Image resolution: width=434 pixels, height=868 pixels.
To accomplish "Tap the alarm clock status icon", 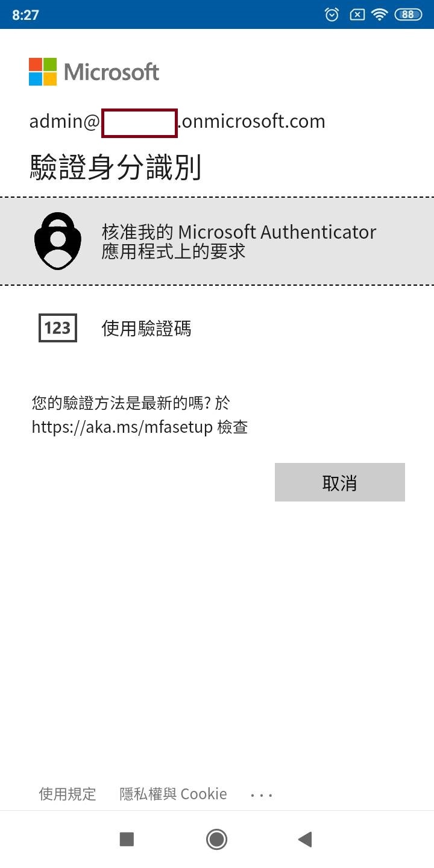I will point(332,14).
